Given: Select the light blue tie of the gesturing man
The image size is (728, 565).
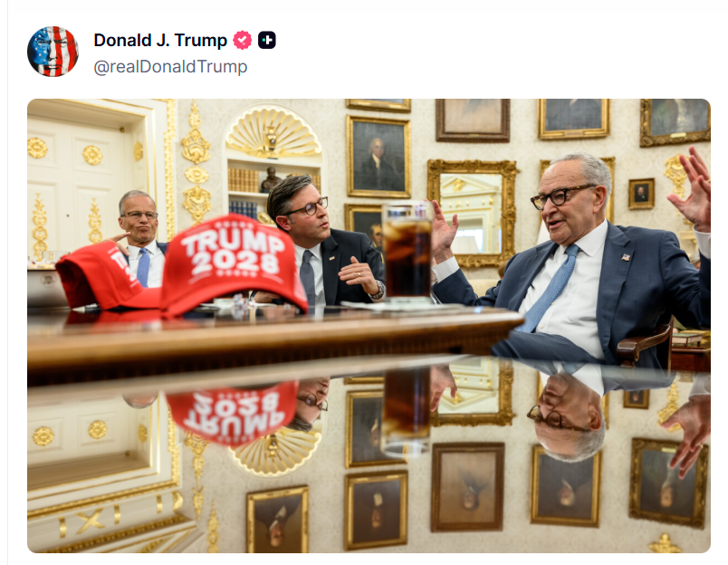Looking at the screenshot, I should pyautogui.click(x=551, y=288).
